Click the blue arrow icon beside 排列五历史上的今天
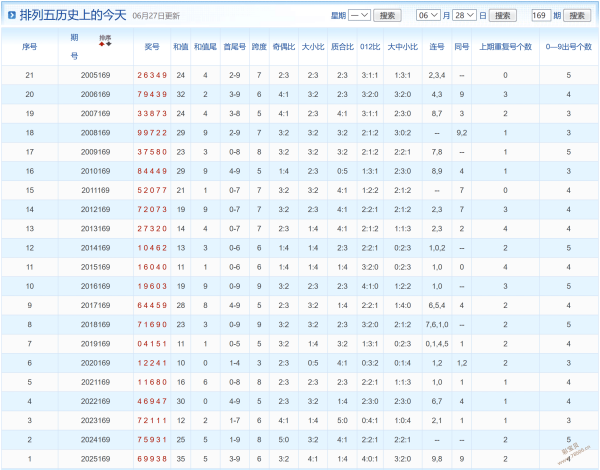The width and height of the screenshot is (600, 470). (12, 15)
